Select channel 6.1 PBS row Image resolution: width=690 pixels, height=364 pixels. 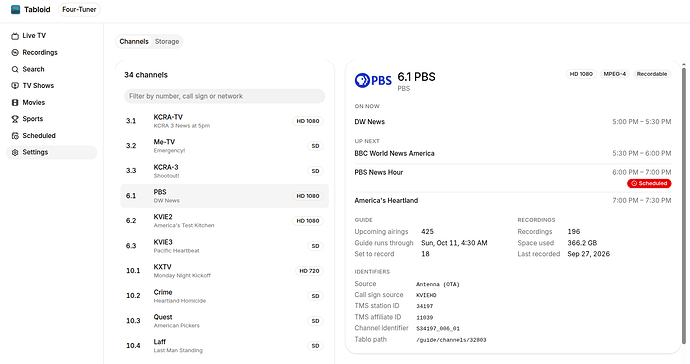click(x=224, y=196)
